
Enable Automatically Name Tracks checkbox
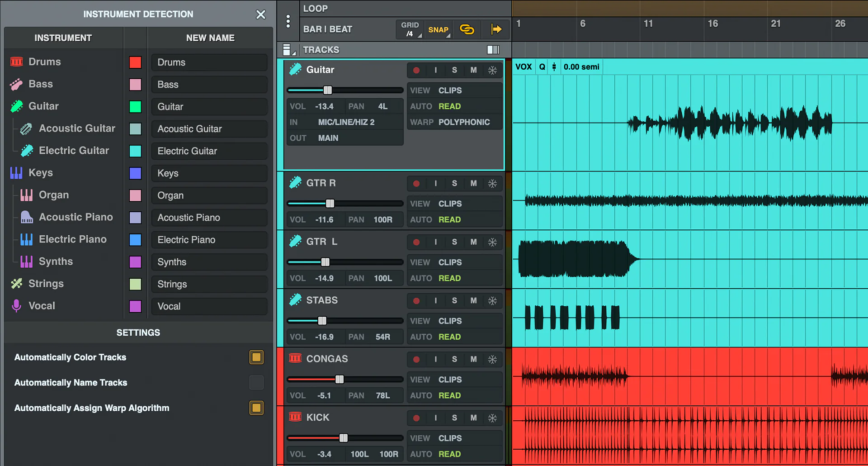[256, 383]
